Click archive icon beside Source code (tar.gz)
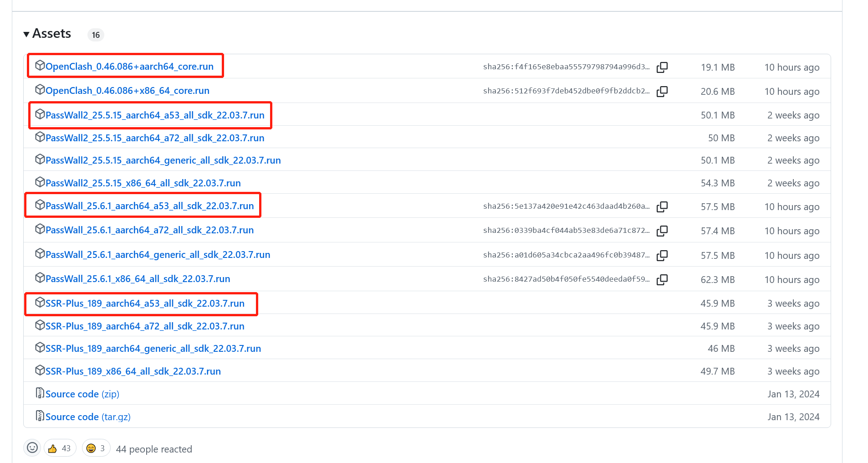This screenshot has height=463, width=868. [40, 416]
